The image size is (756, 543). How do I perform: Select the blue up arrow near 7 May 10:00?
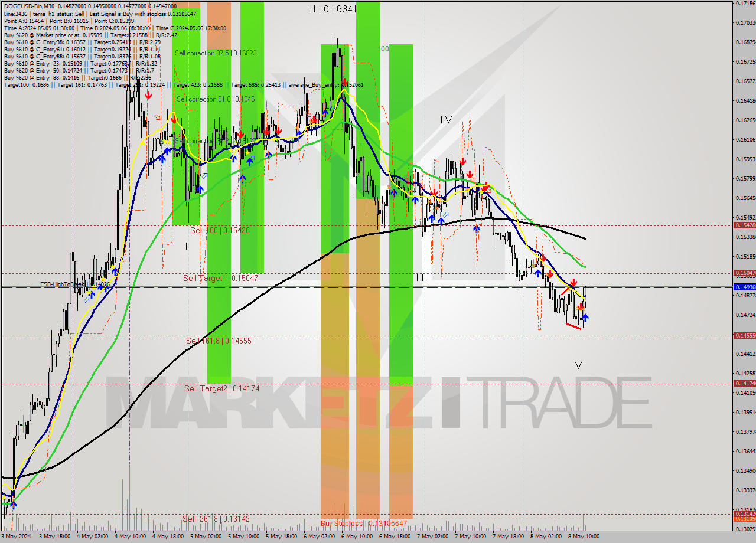click(x=476, y=229)
